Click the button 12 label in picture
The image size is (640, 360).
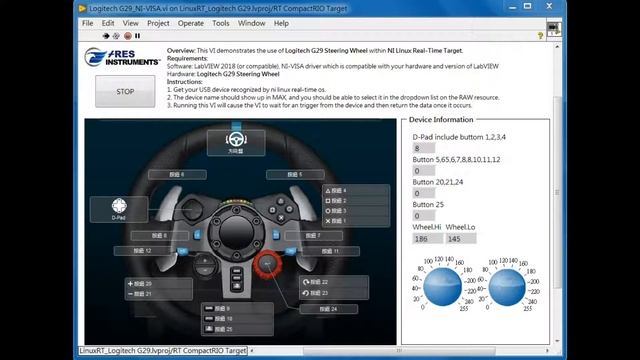tap(143, 251)
